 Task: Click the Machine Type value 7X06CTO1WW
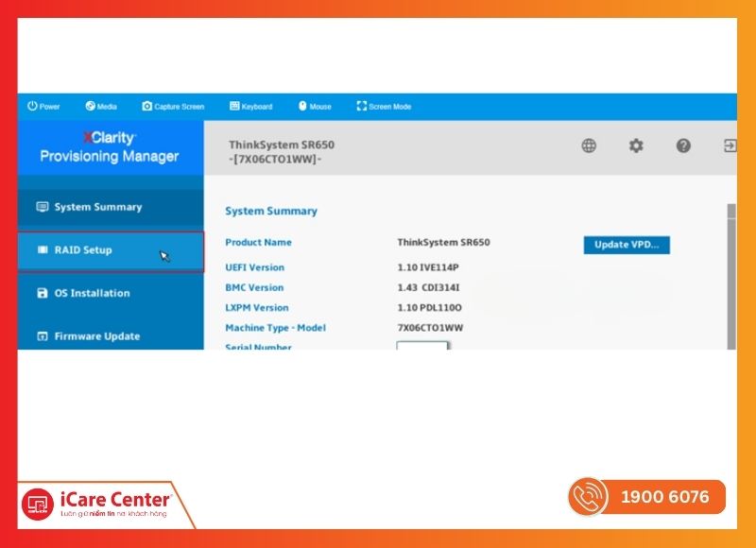point(430,328)
